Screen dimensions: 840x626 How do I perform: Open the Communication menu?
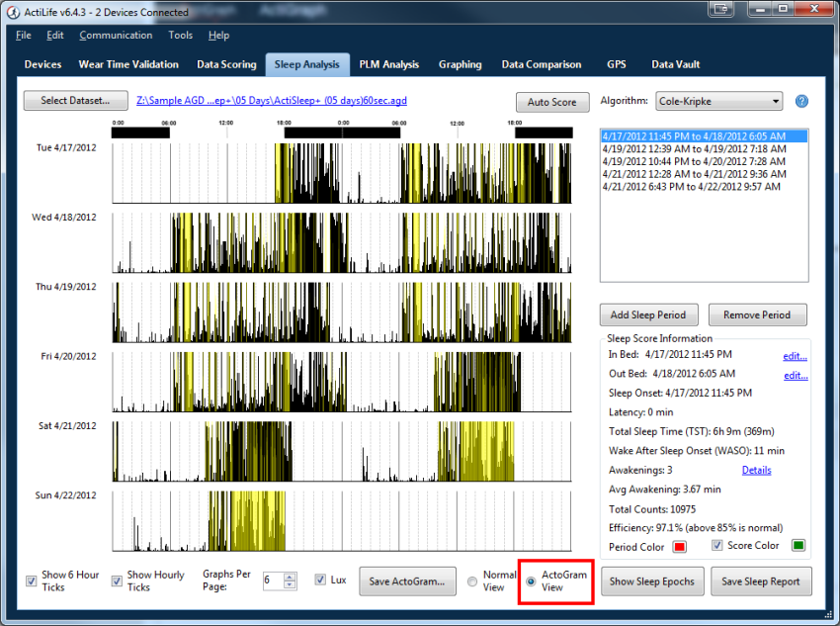pyautogui.click(x=116, y=36)
